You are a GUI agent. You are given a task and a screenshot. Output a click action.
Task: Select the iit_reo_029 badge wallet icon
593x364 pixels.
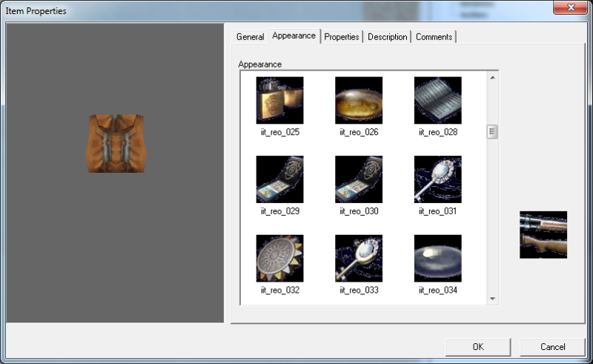tap(279, 179)
